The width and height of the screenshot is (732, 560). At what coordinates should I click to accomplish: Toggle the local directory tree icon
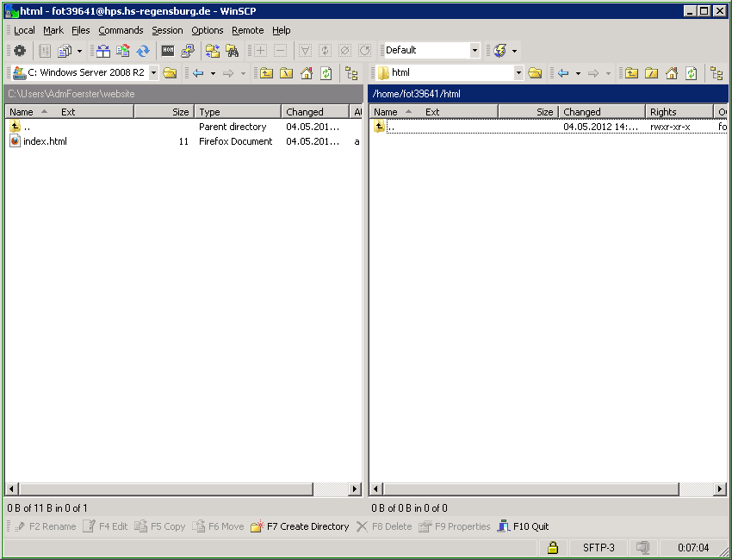click(x=351, y=73)
